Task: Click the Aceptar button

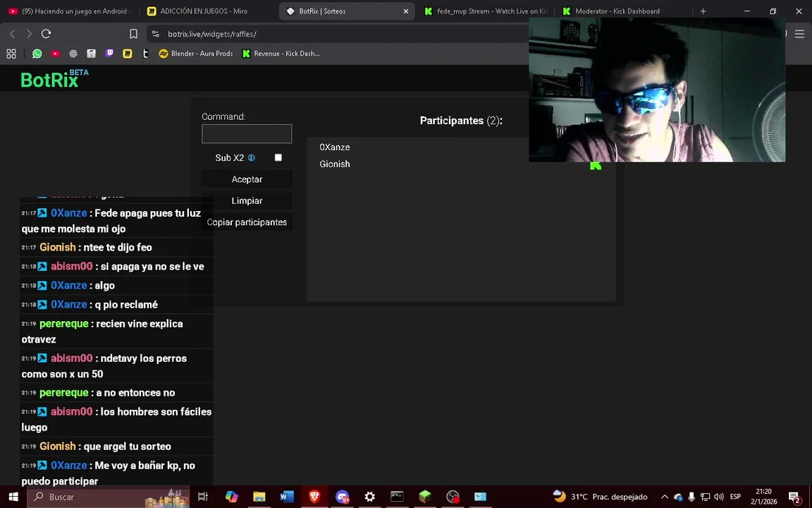Action: pyautogui.click(x=247, y=179)
